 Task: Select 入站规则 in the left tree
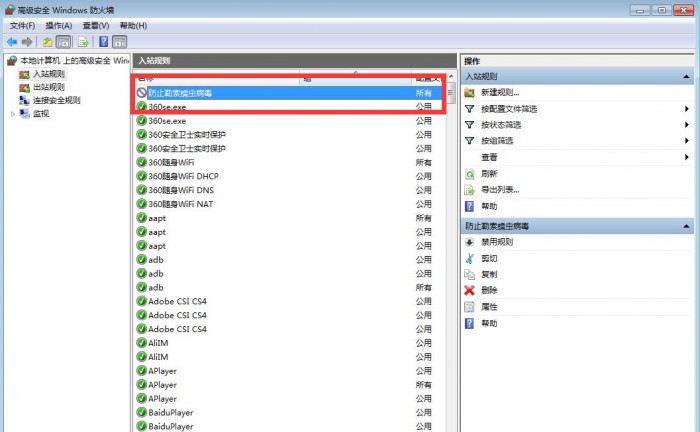click(49, 74)
